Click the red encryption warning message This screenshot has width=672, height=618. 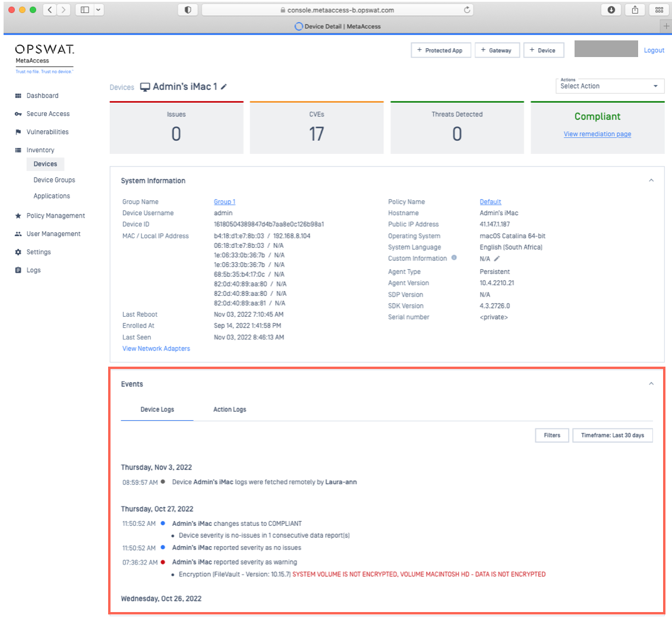click(419, 574)
